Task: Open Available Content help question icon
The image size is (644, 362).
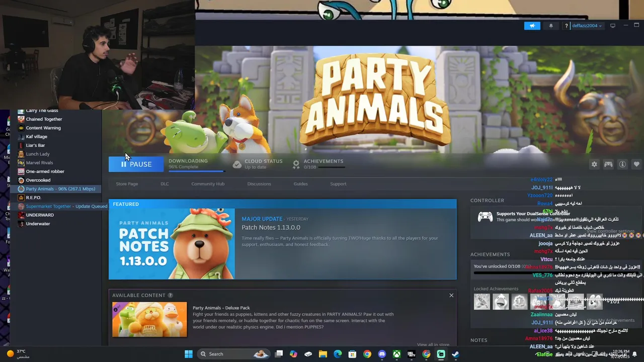Action: 170,296
